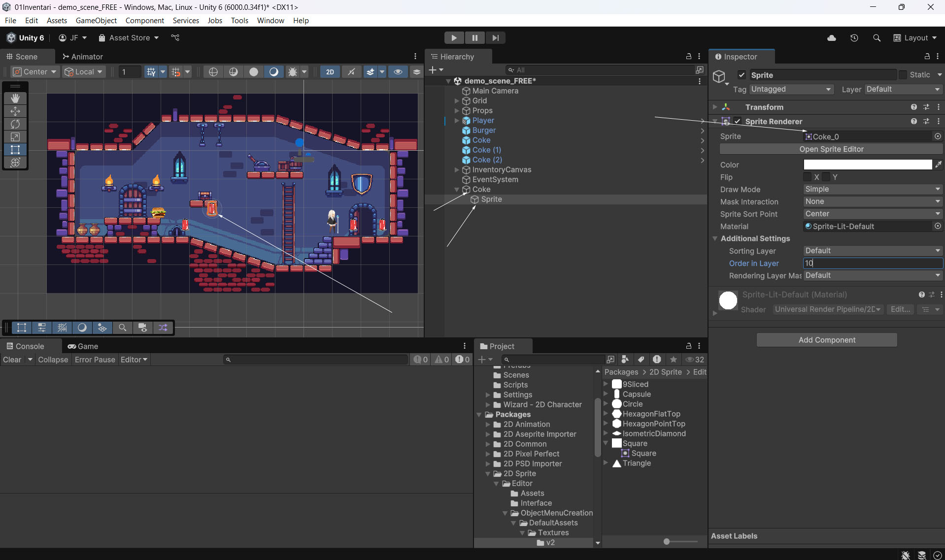Click the color eyedropper picker icon
The height and width of the screenshot is (560, 945).
coord(938,165)
